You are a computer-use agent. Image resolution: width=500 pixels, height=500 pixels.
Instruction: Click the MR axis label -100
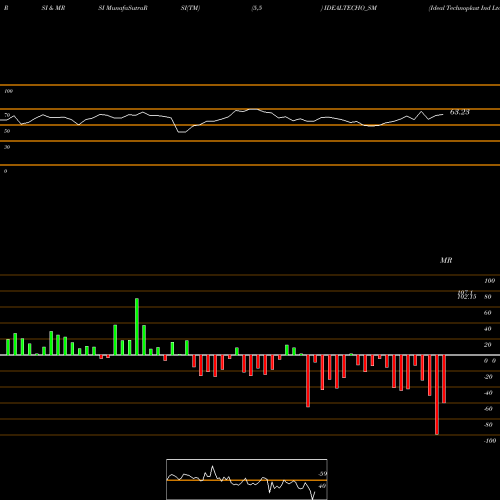tap(490, 441)
